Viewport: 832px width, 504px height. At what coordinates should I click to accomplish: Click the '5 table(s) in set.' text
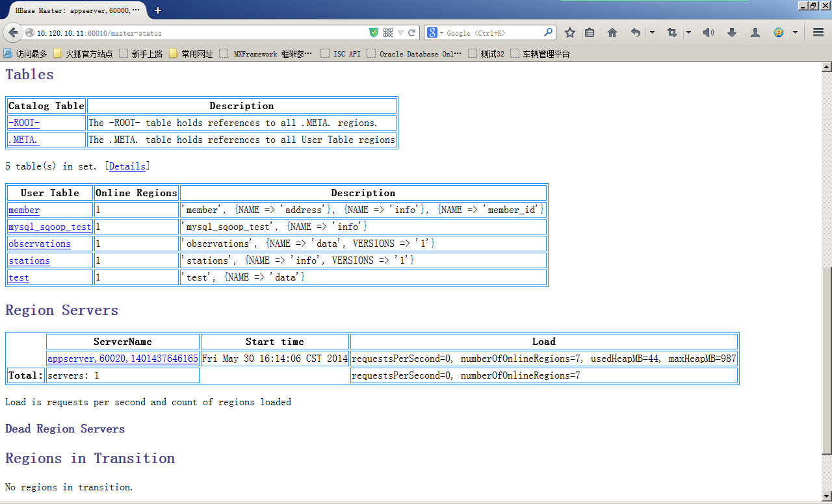tap(52, 166)
